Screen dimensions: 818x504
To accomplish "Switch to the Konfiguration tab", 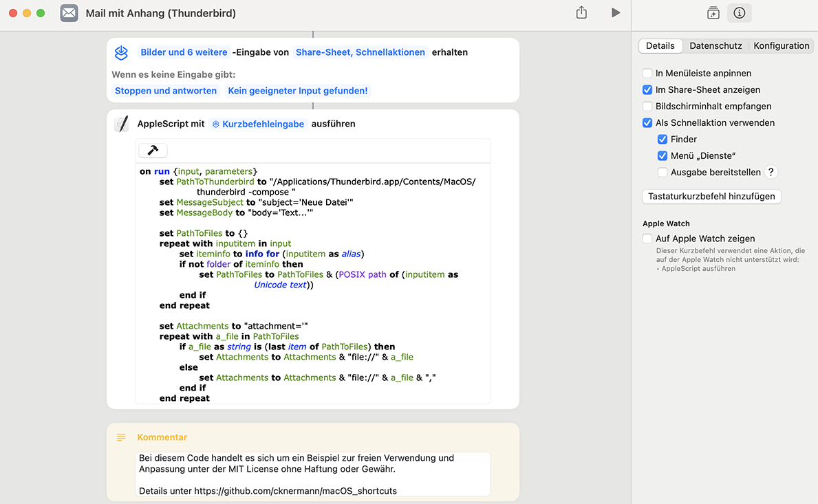I will pos(781,46).
